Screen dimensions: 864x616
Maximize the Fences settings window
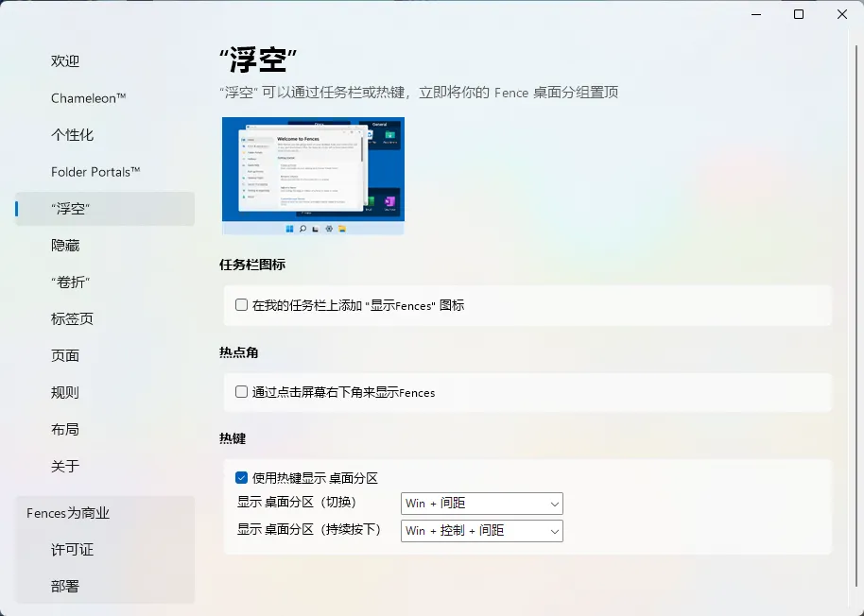click(799, 14)
